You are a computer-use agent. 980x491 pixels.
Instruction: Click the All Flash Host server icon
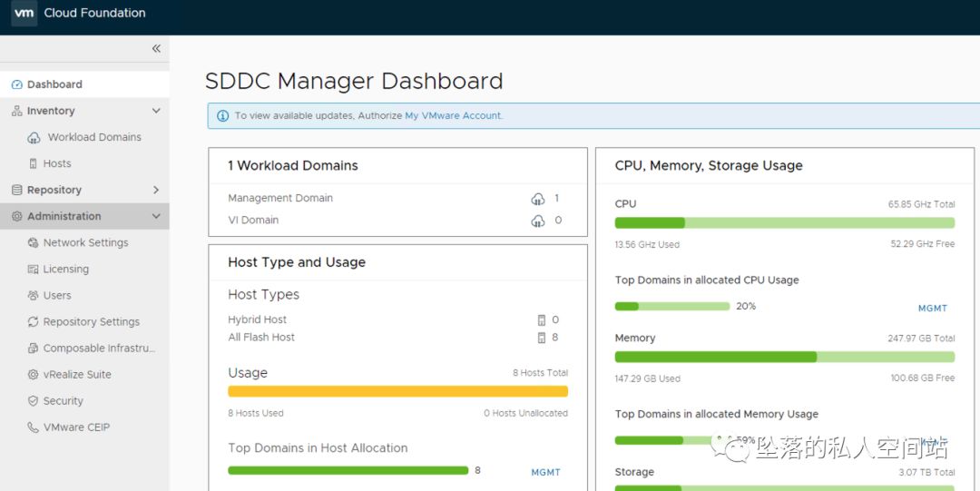542,338
